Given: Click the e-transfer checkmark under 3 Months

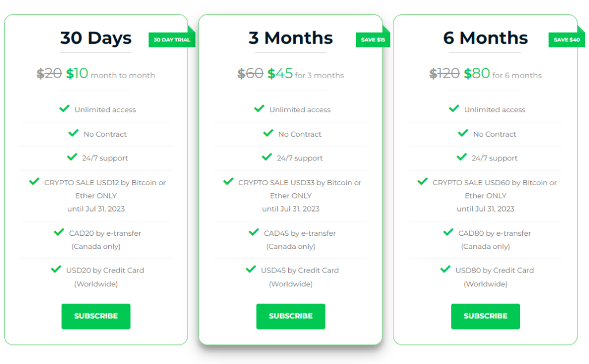Looking at the screenshot, I should coord(253,232).
